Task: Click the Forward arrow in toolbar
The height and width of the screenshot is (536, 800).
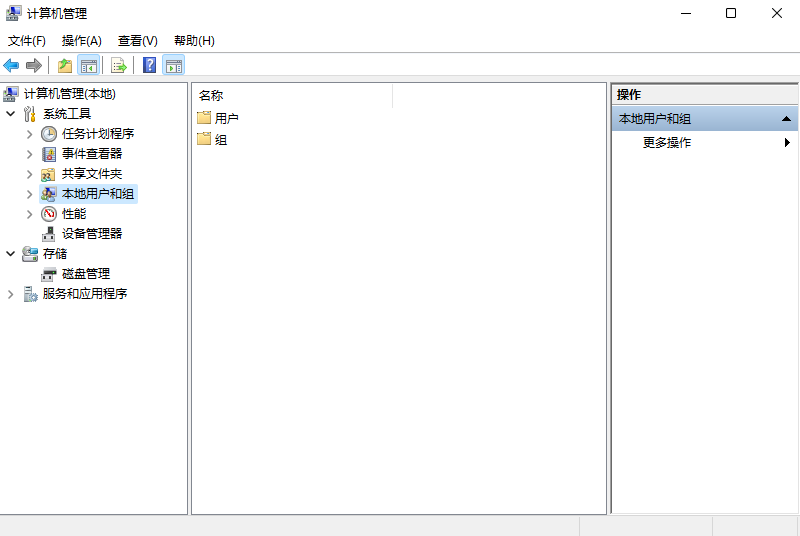Action: point(34,65)
